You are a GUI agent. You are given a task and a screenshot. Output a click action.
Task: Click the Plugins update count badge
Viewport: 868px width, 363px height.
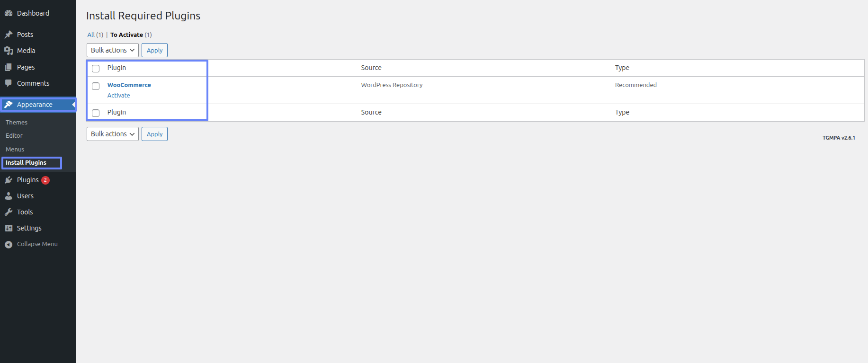[45, 180]
